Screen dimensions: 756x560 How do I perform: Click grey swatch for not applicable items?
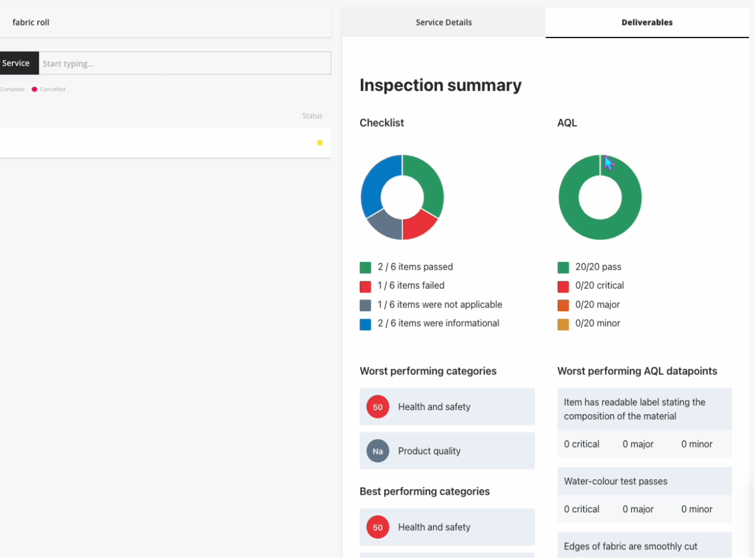point(366,306)
